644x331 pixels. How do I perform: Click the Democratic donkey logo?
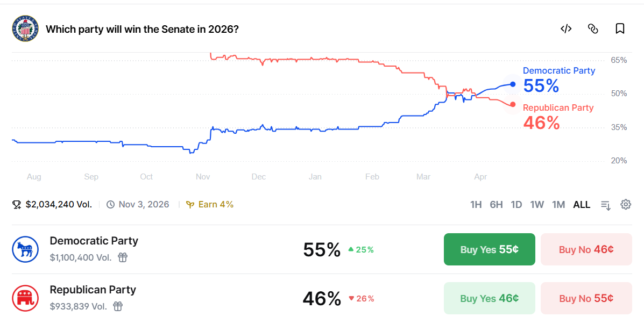coord(25,249)
